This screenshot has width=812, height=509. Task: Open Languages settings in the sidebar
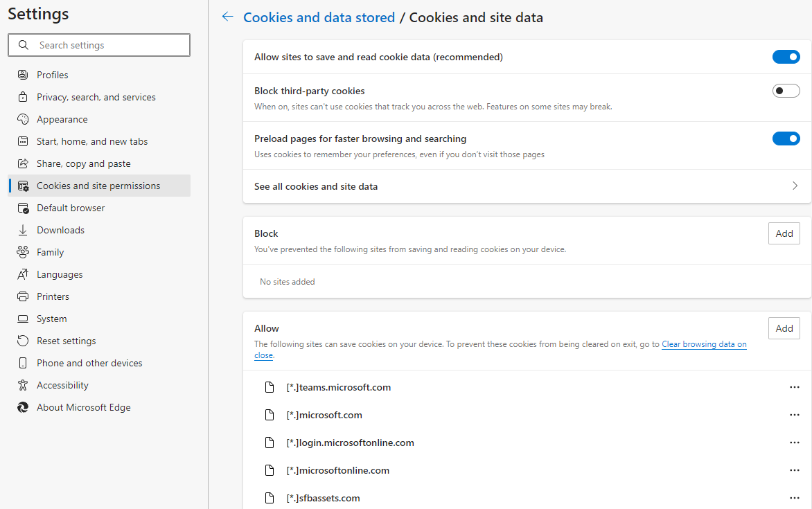(x=60, y=274)
